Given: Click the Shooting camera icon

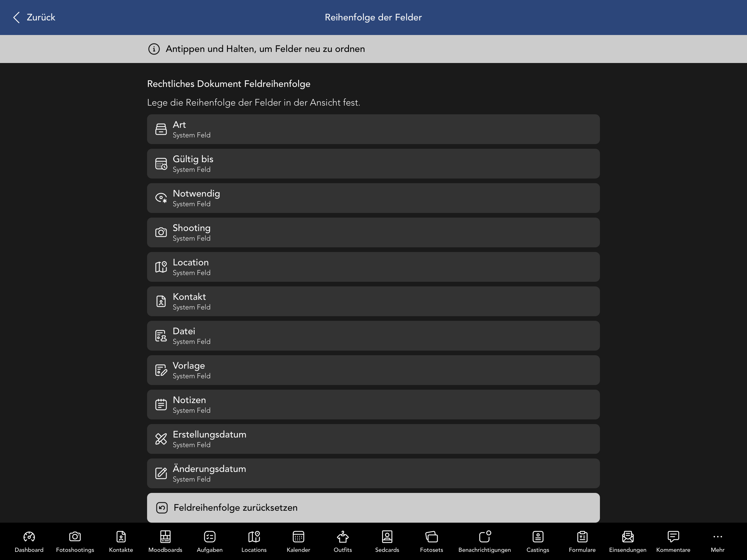Looking at the screenshot, I should pos(161,232).
